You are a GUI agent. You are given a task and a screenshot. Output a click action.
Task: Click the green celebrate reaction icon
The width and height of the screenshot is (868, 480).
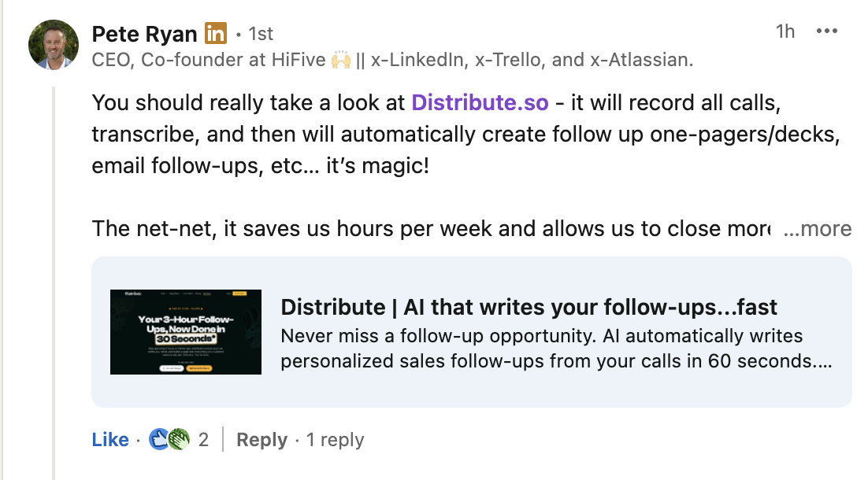pyautogui.click(x=179, y=439)
